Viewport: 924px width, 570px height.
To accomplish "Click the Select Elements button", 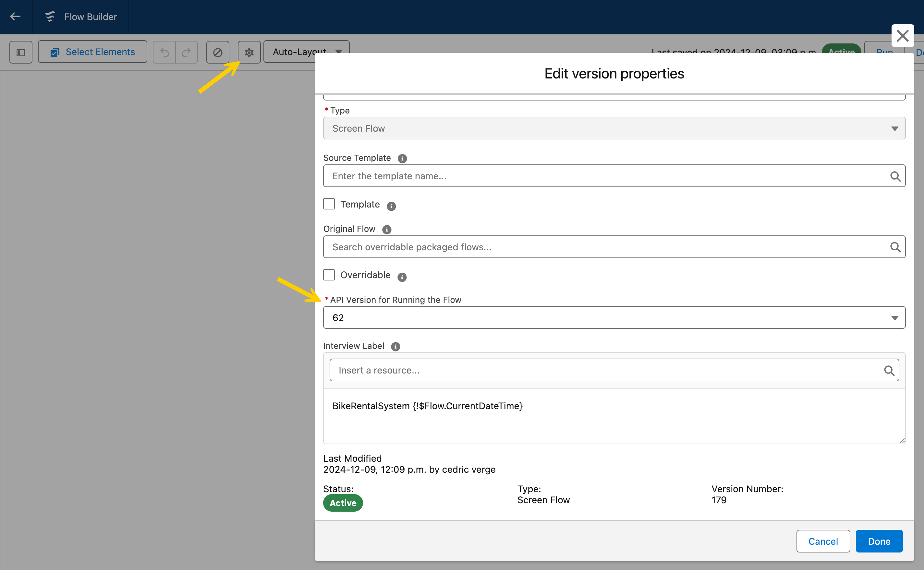I will tap(93, 52).
